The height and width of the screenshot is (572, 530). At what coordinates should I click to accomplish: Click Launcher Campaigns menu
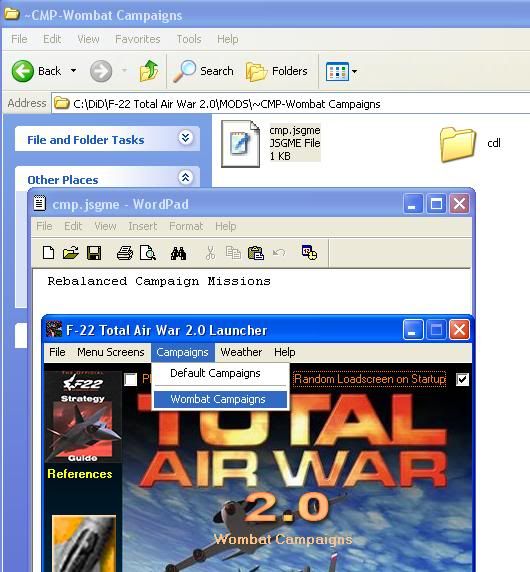182,352
